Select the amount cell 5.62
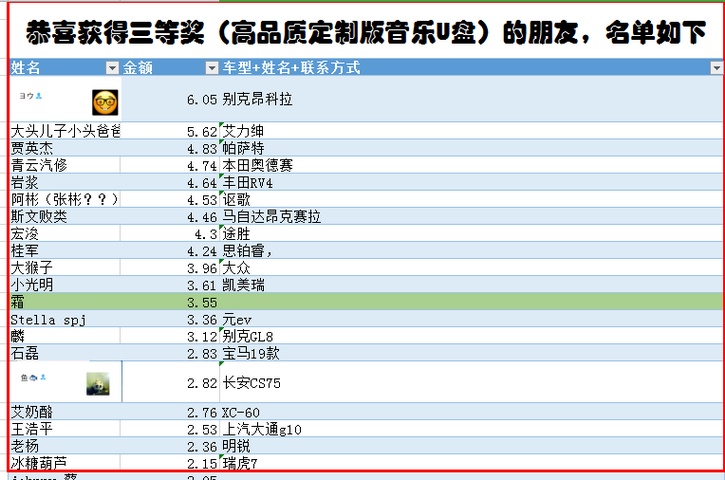 [x=170, y=131]
